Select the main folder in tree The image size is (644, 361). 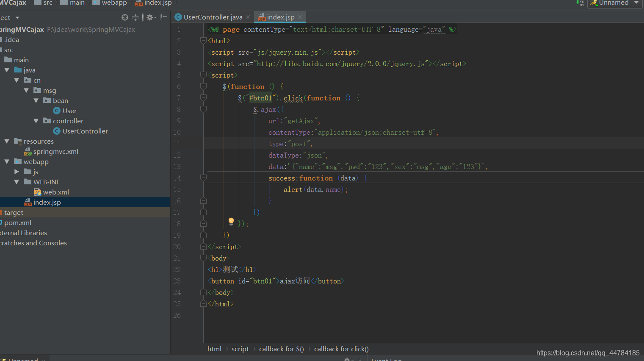21,60
